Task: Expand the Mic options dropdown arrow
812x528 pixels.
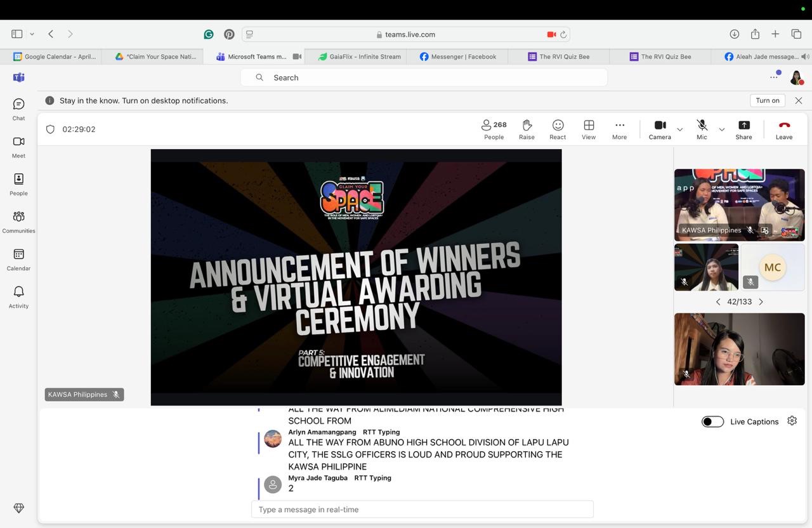Action: click(721, 129)
